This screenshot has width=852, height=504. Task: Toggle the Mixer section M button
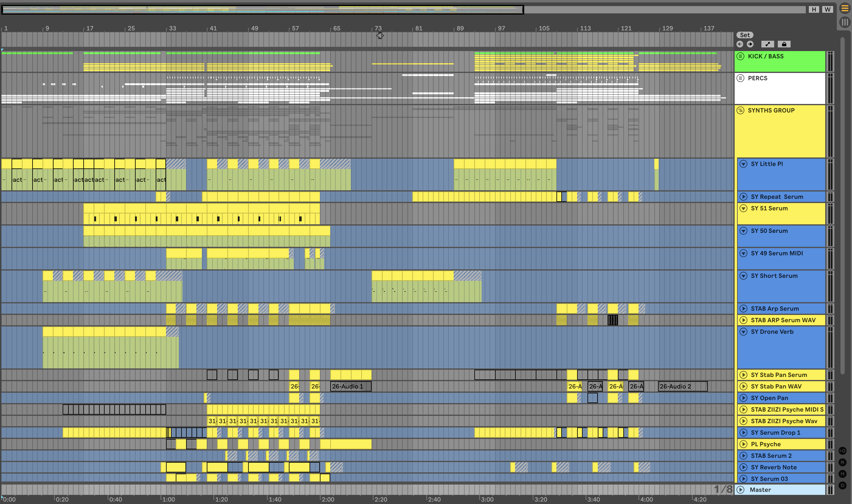click(843, 474)
